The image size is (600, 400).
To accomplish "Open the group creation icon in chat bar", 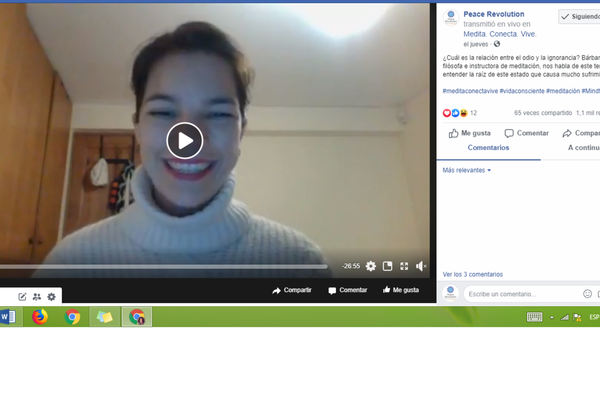I will click(x=37, y=297).
